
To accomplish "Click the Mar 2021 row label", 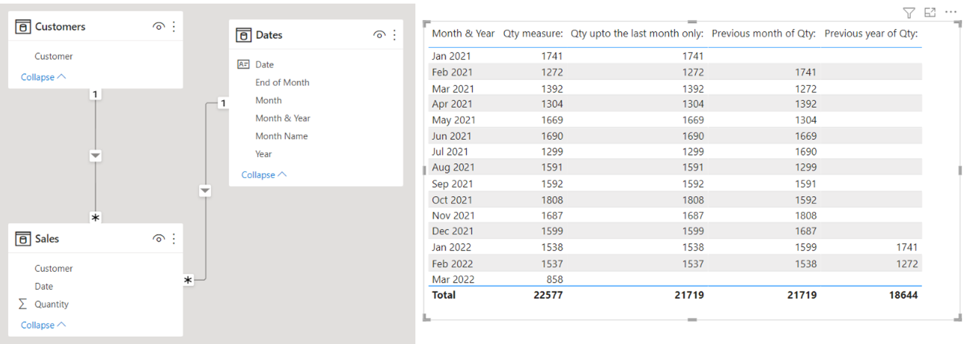I will (453, 89).
